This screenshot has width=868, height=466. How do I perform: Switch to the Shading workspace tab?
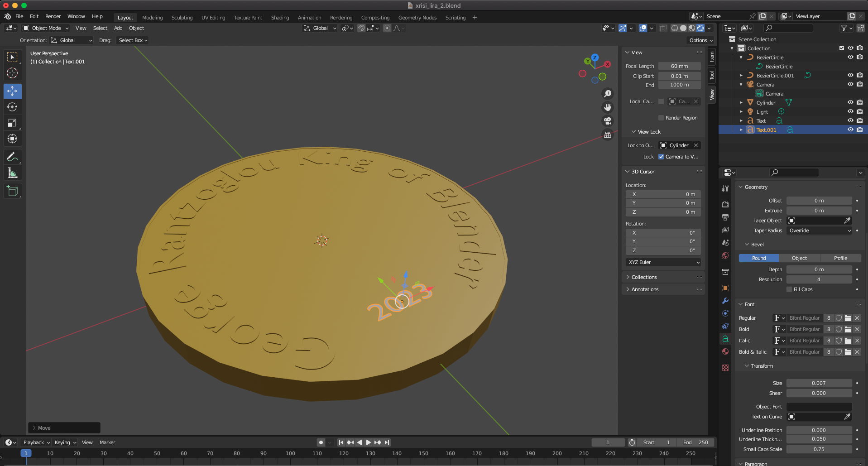pyautogui.click(x=280, y=18)
